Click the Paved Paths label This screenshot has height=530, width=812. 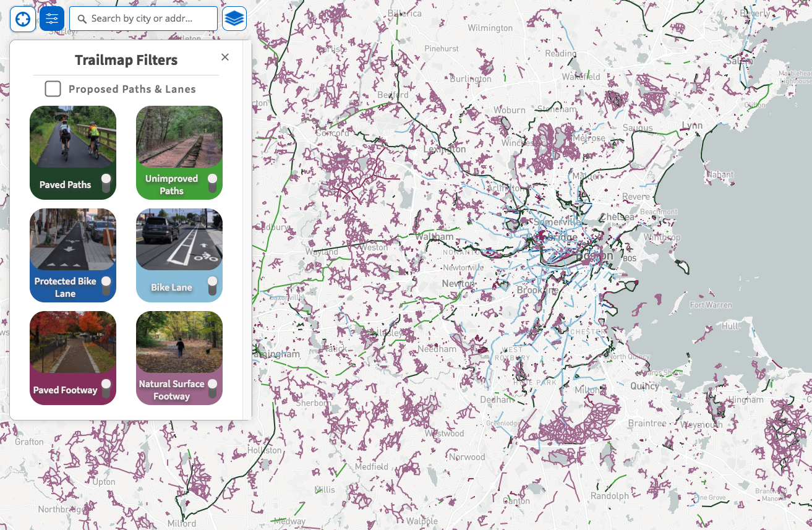click(x=65, y=185)
